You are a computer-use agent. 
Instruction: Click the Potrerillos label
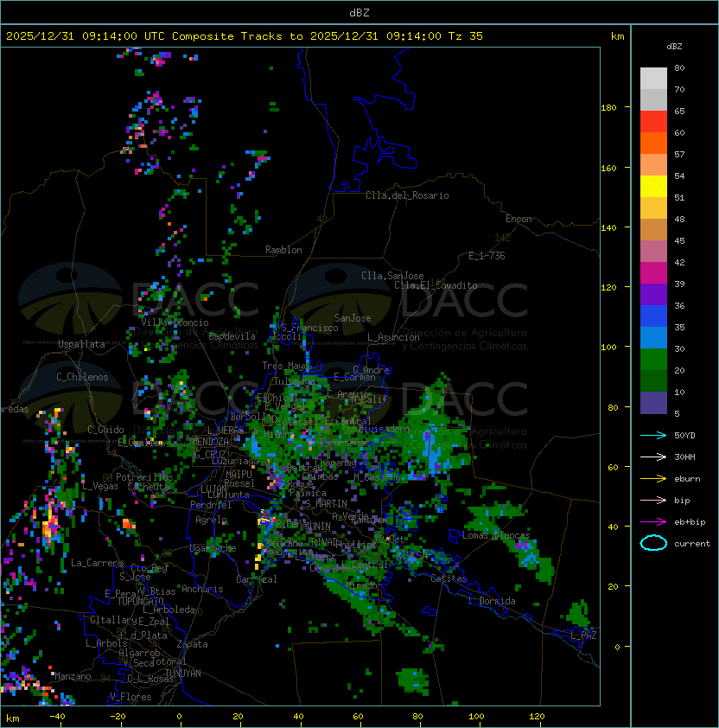144,477
